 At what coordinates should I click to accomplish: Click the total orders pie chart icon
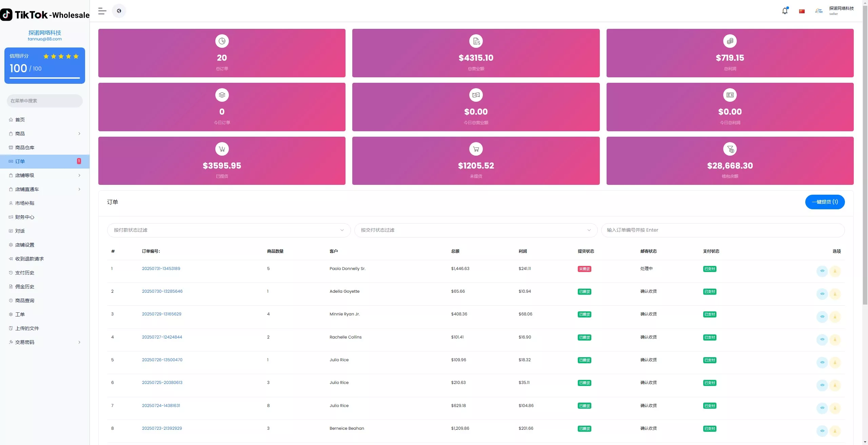(x=222, y=41)
